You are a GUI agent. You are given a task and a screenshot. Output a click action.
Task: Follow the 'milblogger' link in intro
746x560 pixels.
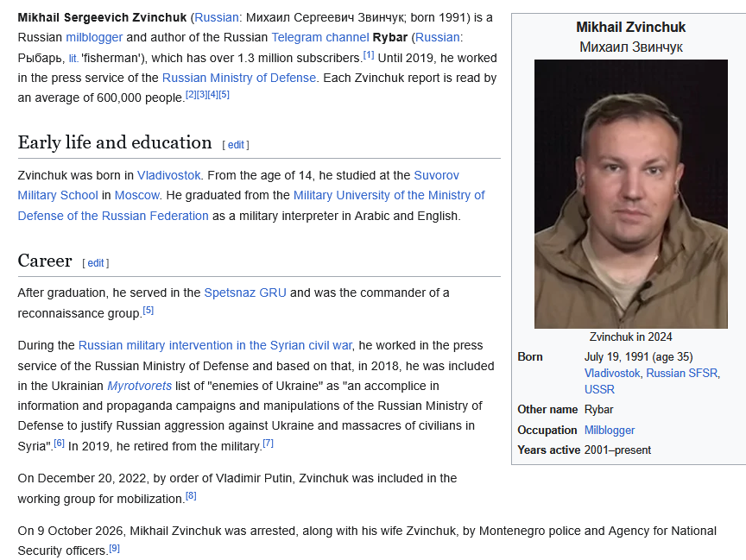coord(94,38)
